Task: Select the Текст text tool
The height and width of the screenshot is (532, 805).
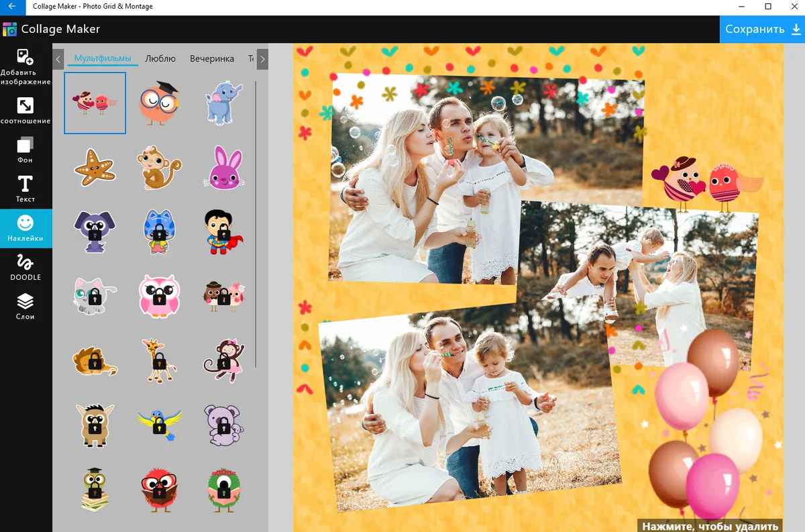Action: point(25,189)
